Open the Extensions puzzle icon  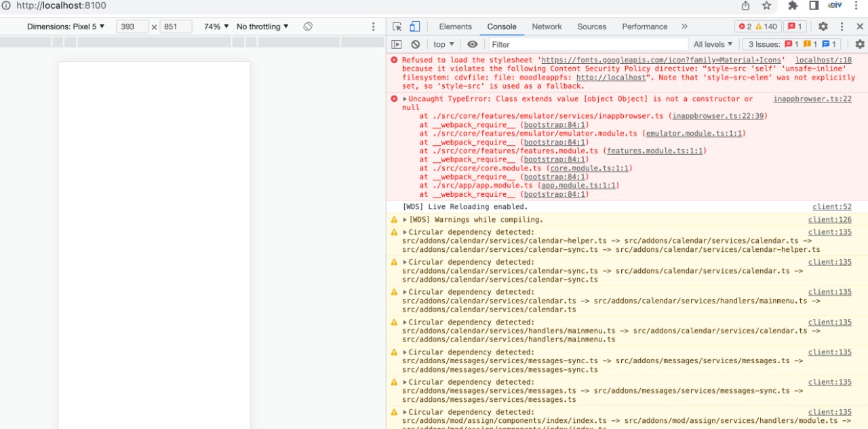coord(793,5)
